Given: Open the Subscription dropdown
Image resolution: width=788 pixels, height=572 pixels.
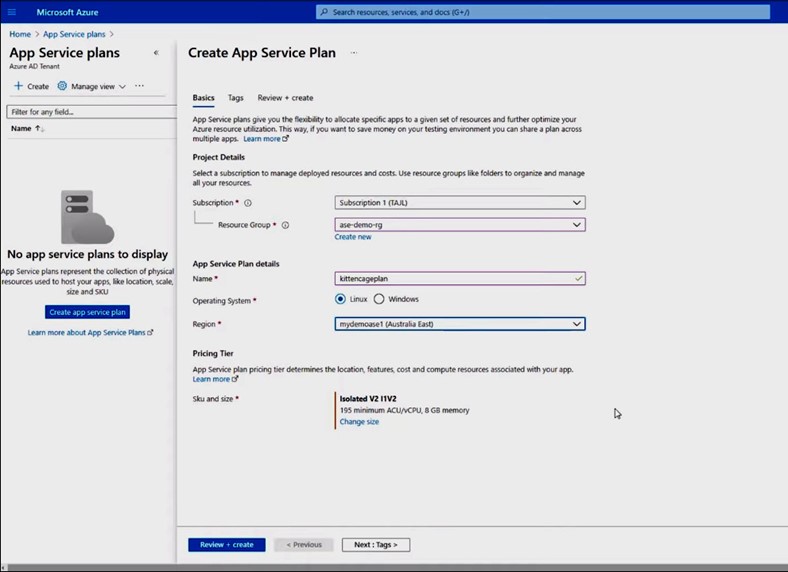Looking at the screenshot, I should tap(460, 203).
